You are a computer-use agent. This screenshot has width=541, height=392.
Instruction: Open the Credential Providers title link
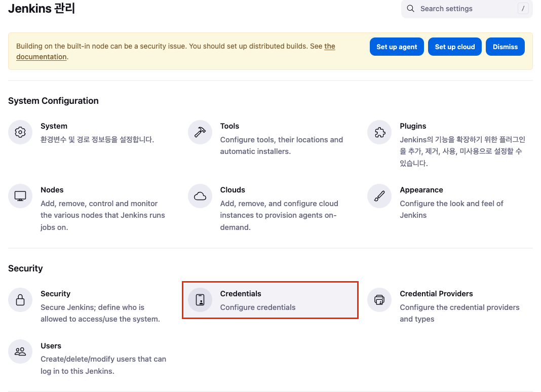pos(436,294)
